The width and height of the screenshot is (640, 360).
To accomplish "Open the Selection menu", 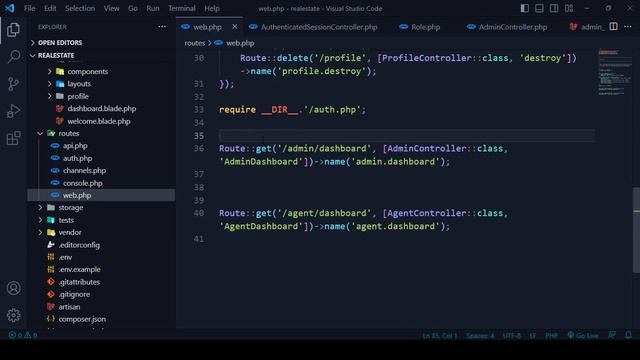I will tap(80, 8).
